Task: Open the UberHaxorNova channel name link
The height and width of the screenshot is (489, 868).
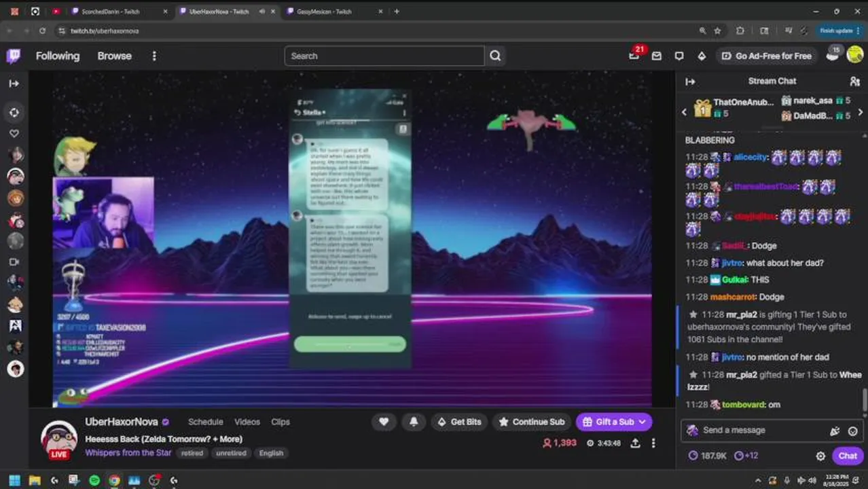Action: click(x=122, y=422)
